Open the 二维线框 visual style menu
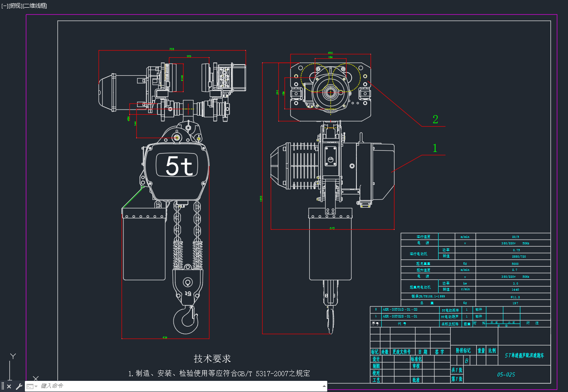 [x=35, y=6]
